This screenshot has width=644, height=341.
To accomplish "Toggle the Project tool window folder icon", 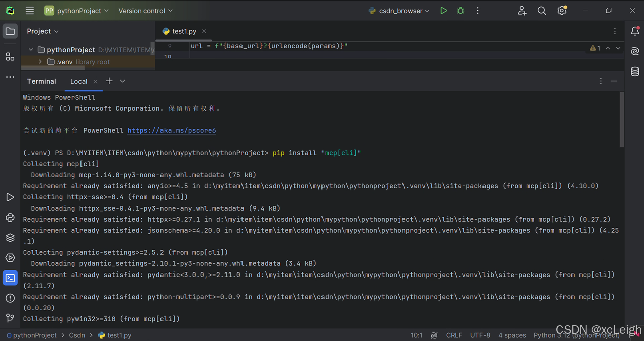I will click(x=10, y=31).
